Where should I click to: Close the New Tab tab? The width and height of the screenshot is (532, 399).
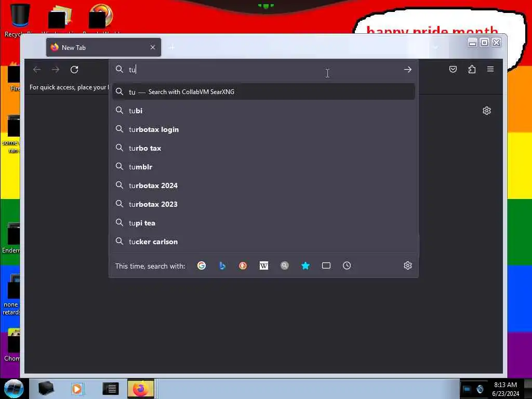[153, 47]
